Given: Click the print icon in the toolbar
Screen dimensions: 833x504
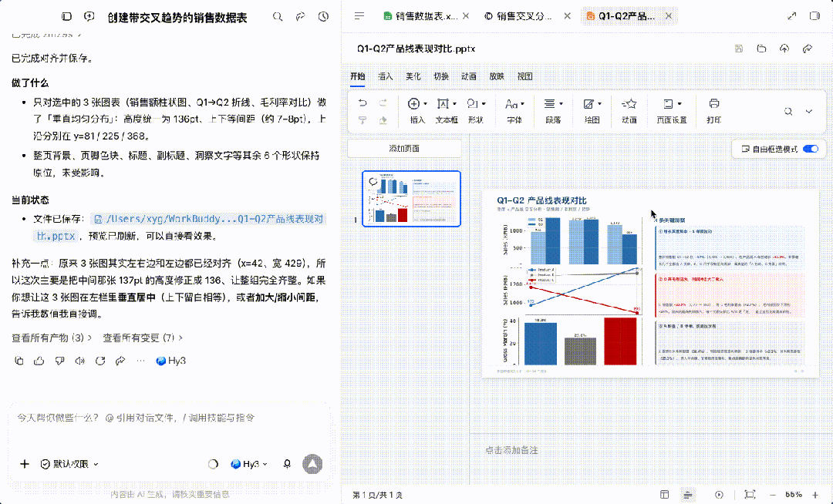Looking at the screenshot, I should point(714,103).
